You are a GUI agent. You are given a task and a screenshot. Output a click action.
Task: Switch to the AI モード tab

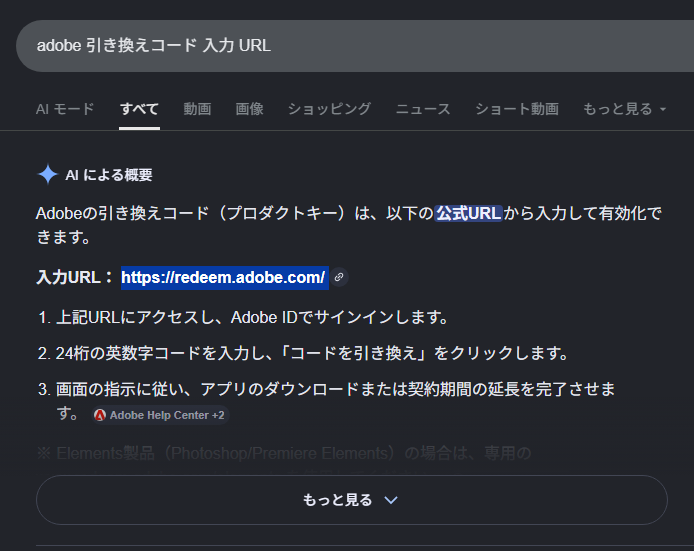(x=65, y=109)
